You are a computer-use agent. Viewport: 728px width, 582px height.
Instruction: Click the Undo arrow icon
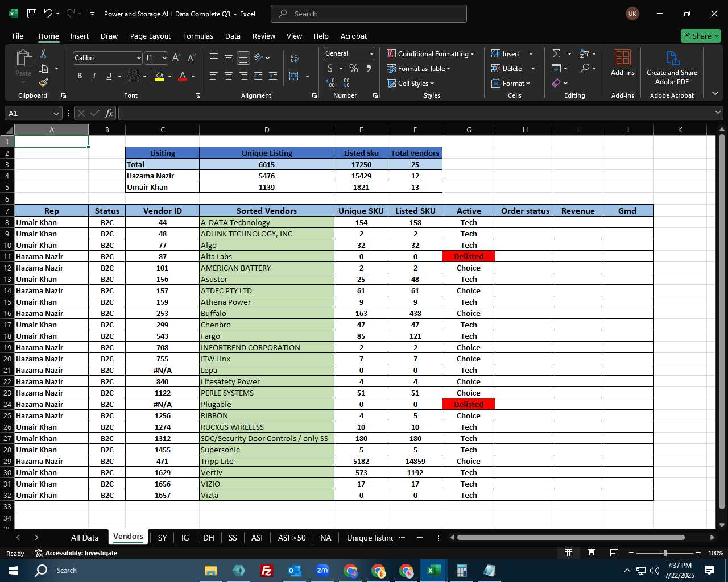click(x=48, y=14)
